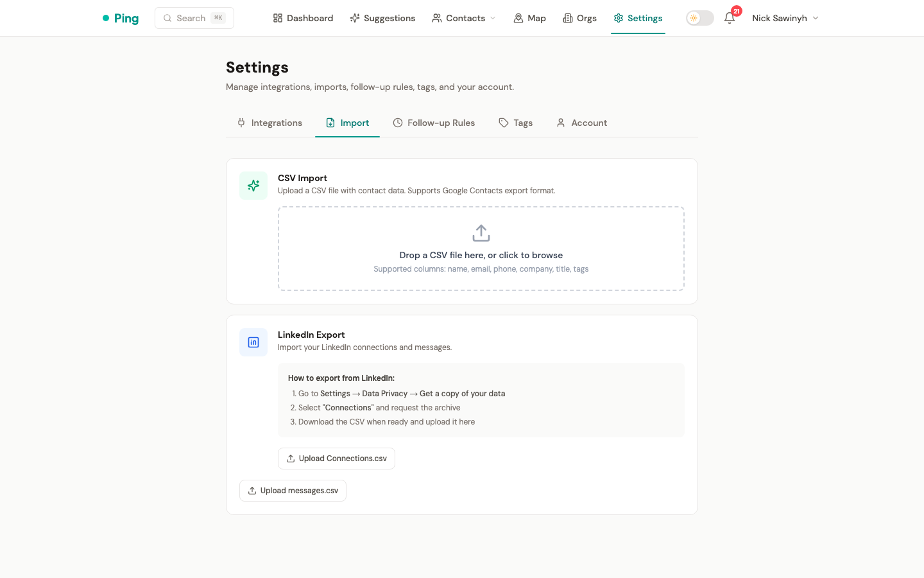Click the red 21 notification badge

(x=737, y=11)
